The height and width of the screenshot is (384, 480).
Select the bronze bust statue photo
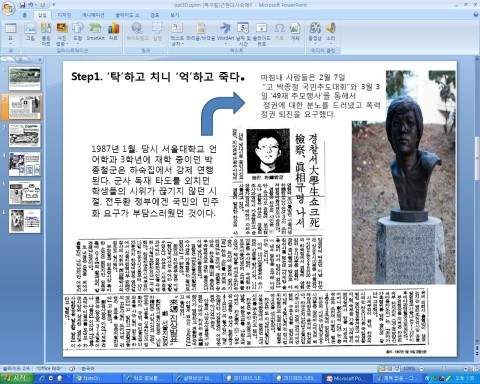[404, 177]
